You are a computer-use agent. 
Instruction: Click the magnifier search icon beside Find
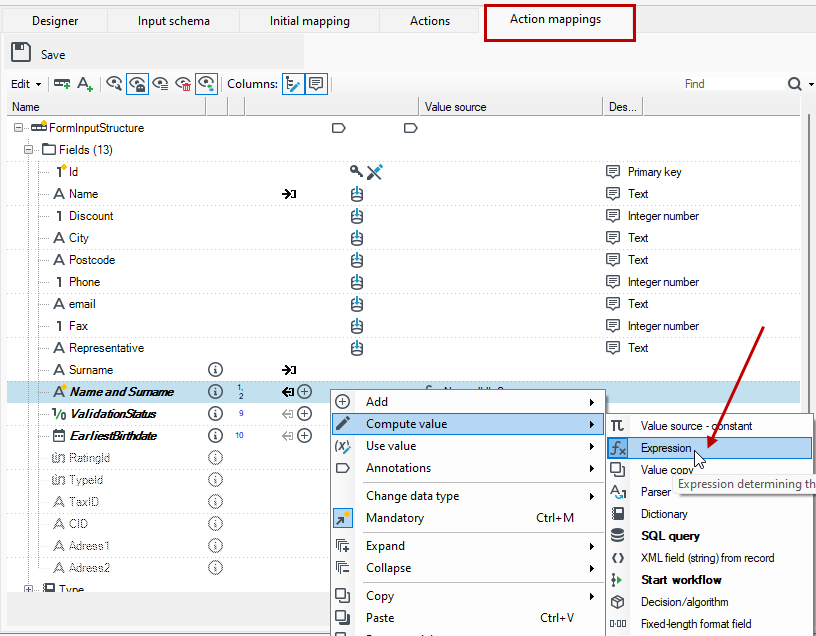[x=794, y=84]
